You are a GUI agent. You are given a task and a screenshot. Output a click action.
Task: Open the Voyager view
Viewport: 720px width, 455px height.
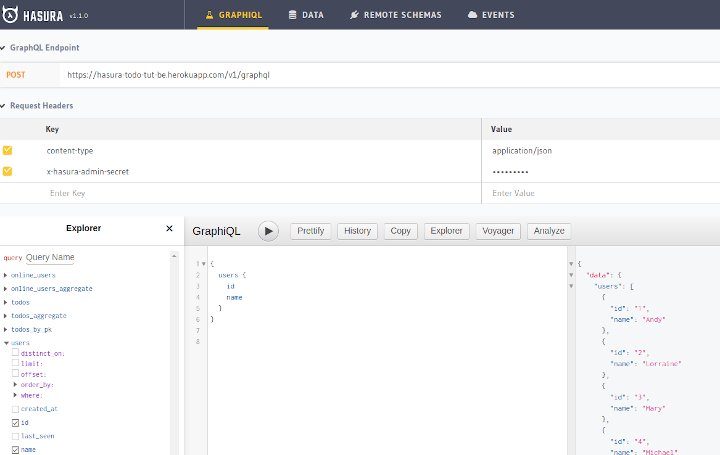498,231
